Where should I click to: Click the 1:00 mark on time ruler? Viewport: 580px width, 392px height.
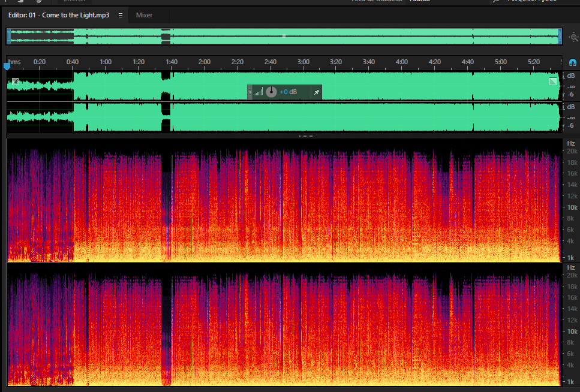click(106, 62)
